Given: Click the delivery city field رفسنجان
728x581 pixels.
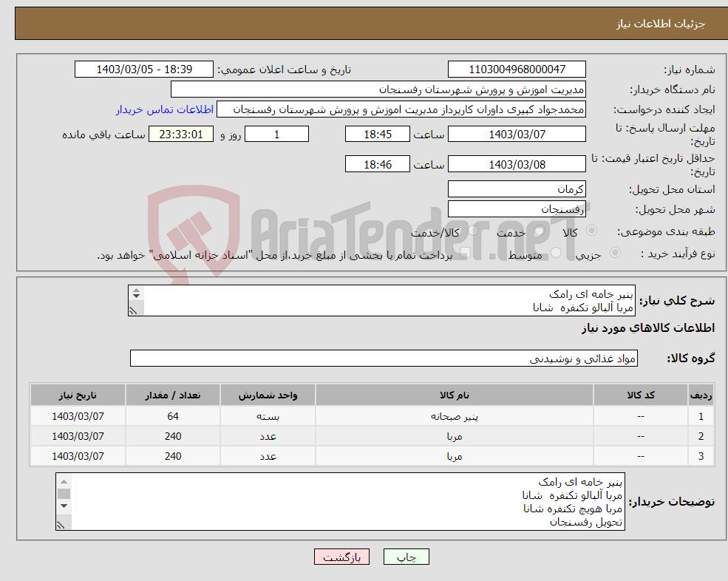Looking at the screenshot, I should coord(517,209).
